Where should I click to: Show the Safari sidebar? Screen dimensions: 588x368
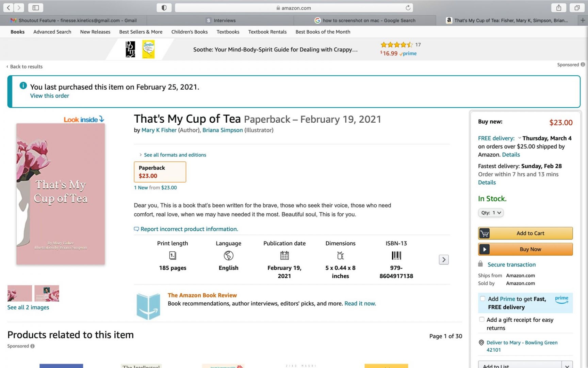coord(36,8)
